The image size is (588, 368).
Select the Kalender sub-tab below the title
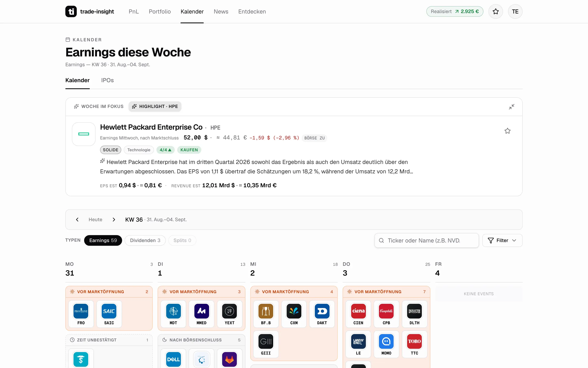[x=78, y=80]
